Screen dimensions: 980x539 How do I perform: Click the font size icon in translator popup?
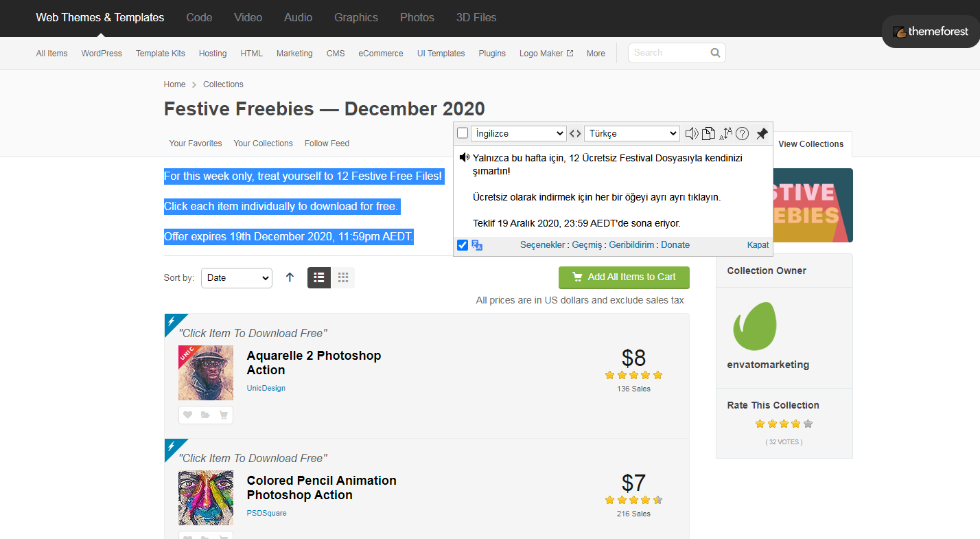725,133
